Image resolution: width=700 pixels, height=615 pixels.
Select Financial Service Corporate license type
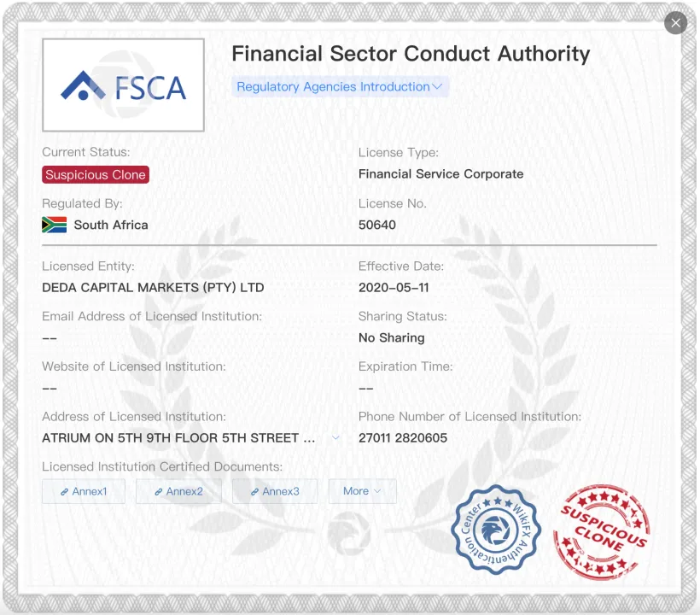pos(441,174)
